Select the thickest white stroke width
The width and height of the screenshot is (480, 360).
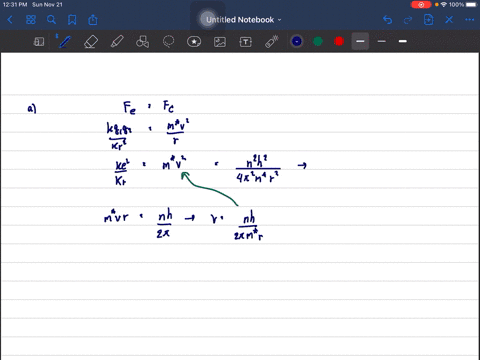point(403,41)
